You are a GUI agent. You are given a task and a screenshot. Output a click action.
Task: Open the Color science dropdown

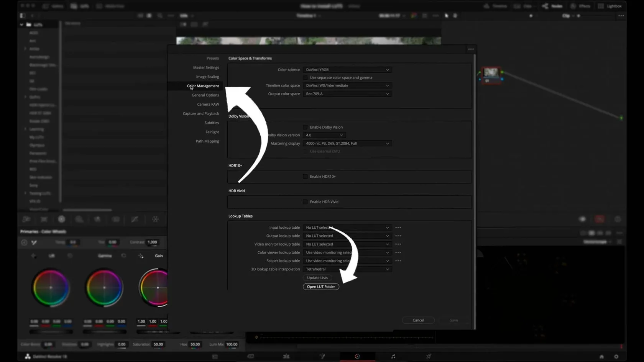tap(347, 70)
